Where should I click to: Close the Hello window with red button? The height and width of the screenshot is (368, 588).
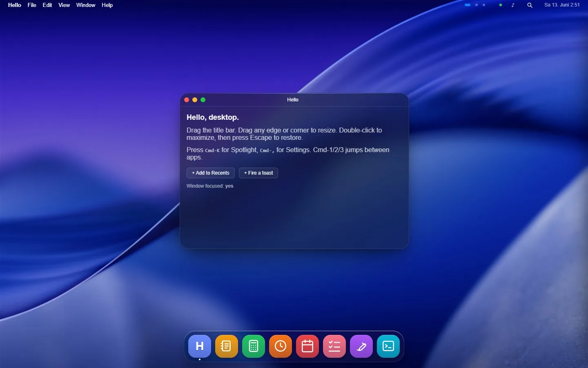pos(187,100)
